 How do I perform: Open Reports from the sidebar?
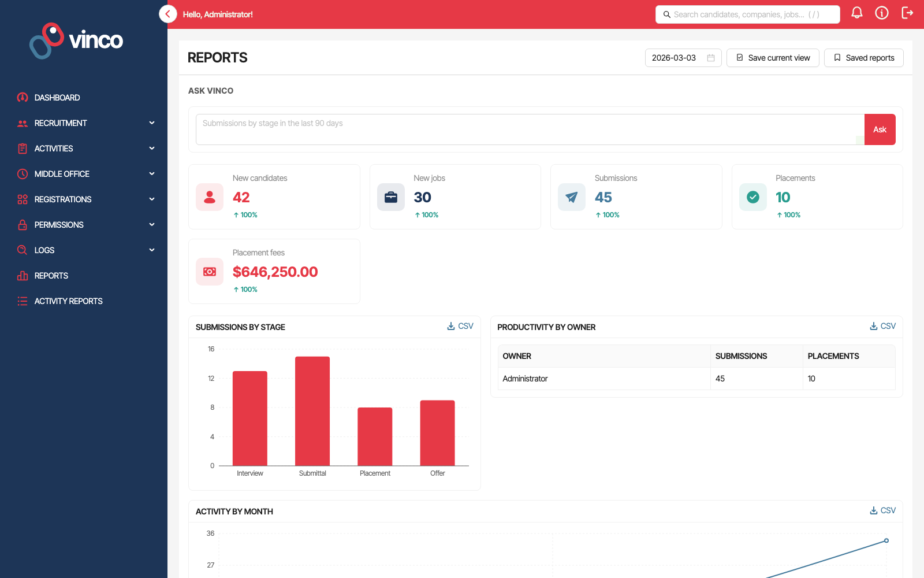[51, 276]
